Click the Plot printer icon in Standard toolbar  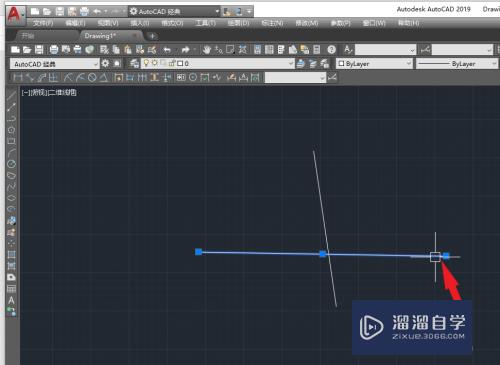[x=54, y=50]
